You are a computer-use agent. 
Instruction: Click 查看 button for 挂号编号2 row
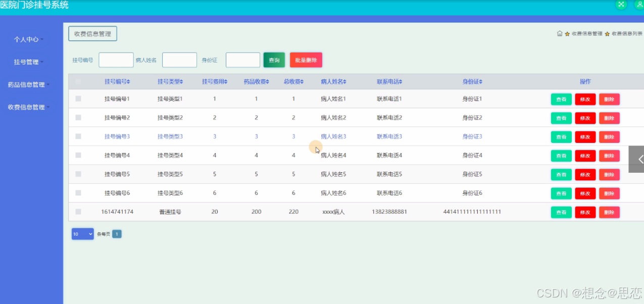(x=561, y=118)
